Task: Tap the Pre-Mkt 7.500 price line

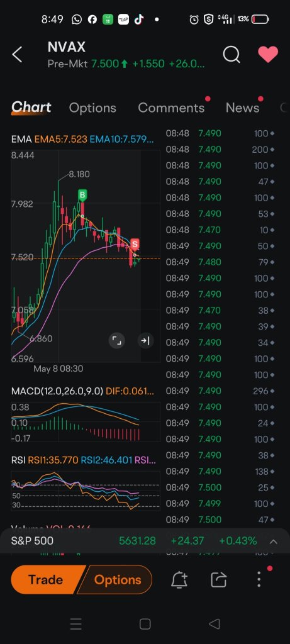Action: click(126, 64)
